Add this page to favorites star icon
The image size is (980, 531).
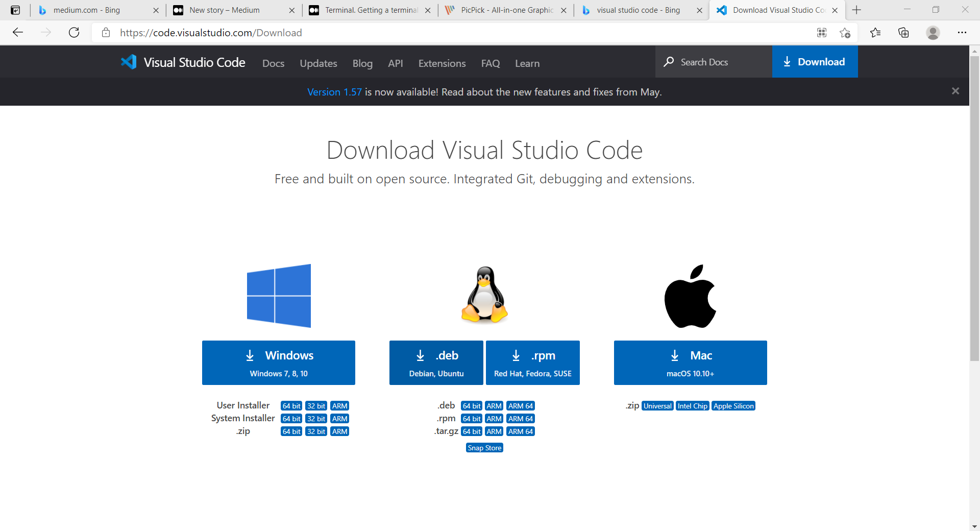(x=845, y=33)
